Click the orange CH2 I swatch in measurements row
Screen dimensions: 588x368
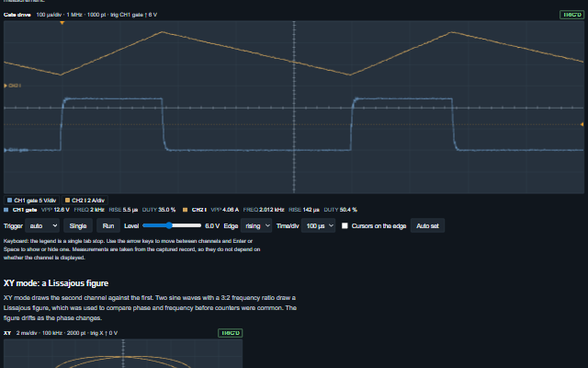185,210
